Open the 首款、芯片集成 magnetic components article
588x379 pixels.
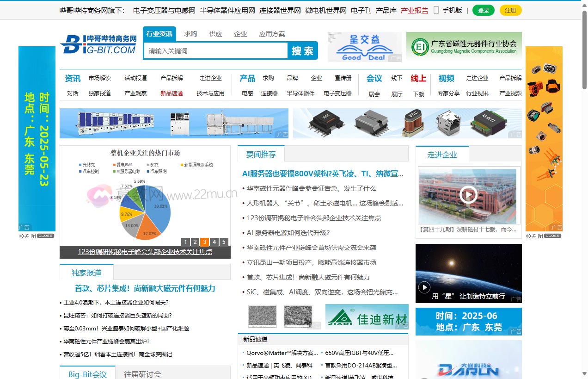[145, 289]
